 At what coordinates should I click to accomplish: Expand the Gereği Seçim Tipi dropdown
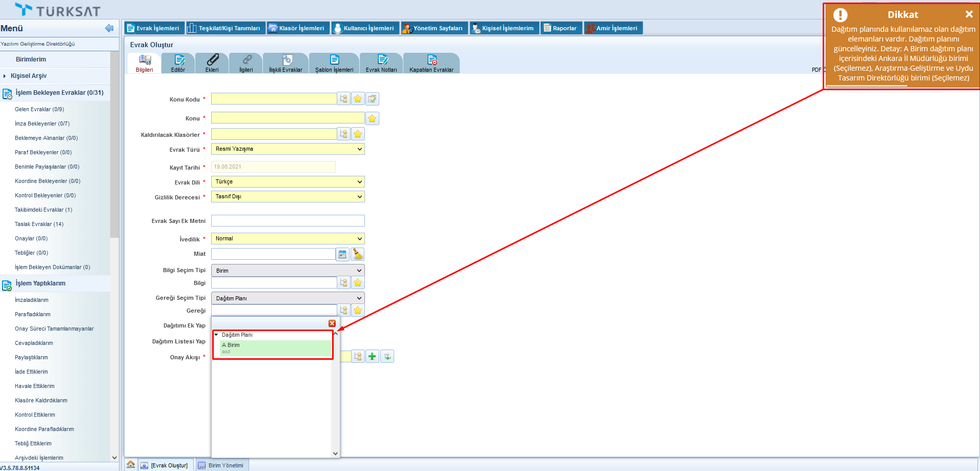coord(288,298)
